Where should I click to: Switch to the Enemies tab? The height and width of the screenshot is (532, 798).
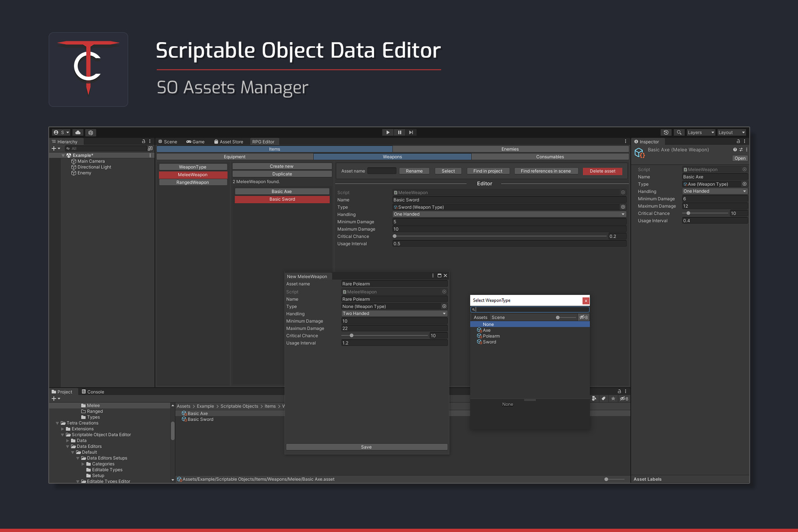coord(510,149)
